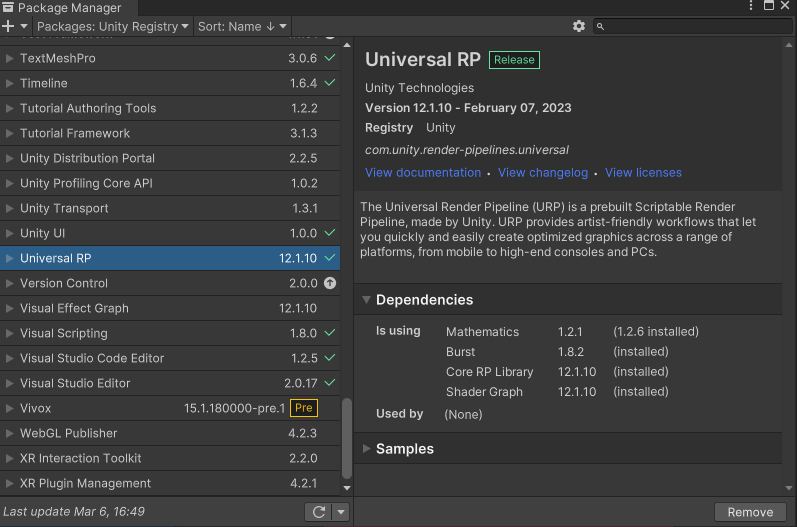Image resolution: width=797 pixels, height=527 pixels.
Task: Click the Visual Studio Code Editor checkmark
Action: pos(330,358)
